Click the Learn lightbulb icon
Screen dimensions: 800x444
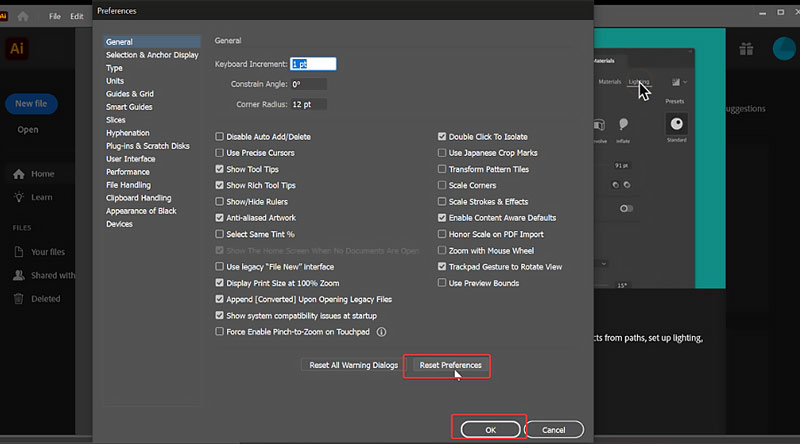[18, 197]
